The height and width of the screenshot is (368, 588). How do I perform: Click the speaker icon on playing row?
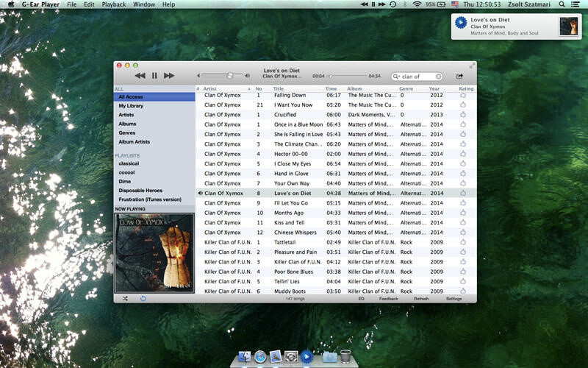tap(200, 193)
